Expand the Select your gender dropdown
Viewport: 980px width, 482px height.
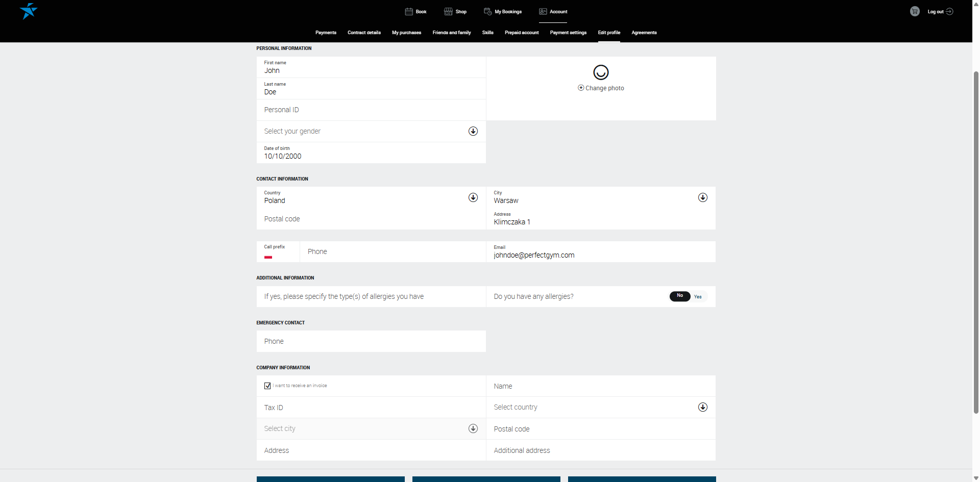(473, 131)
